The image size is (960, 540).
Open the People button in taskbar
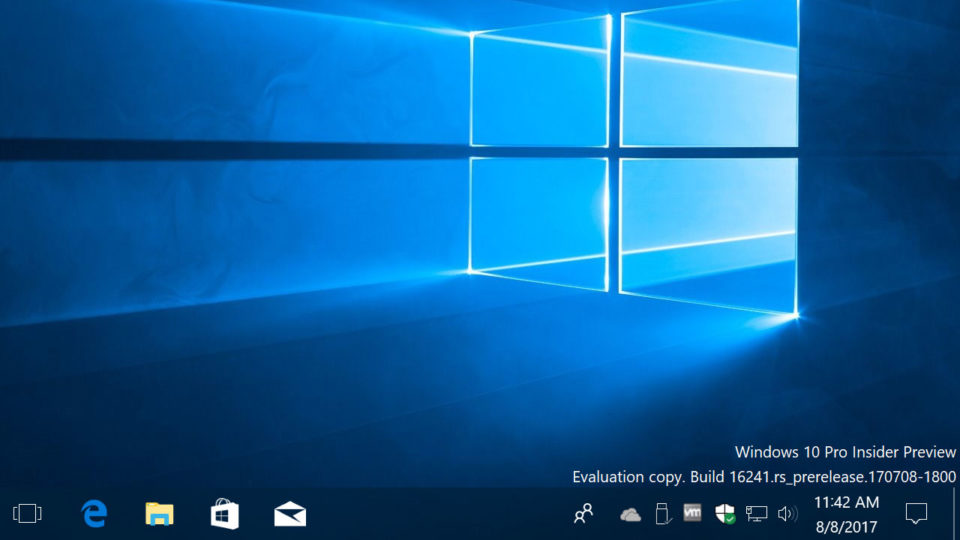583,513
